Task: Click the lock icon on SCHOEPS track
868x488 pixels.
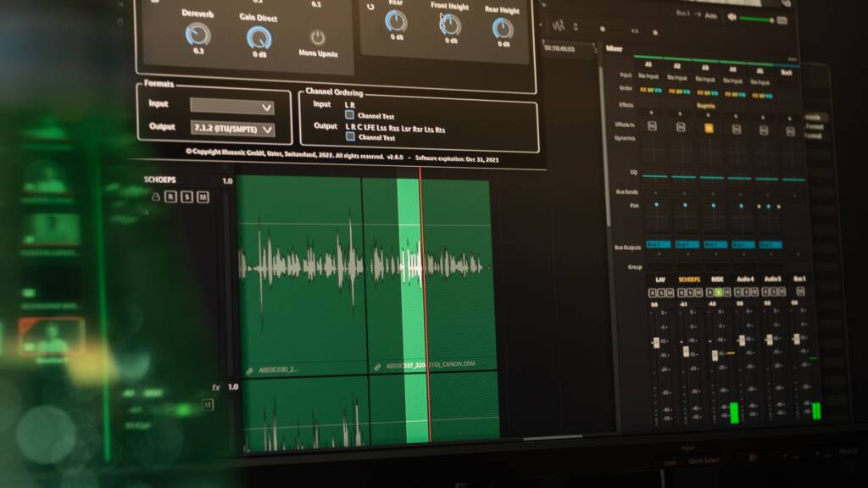Action: pos(155,197)
